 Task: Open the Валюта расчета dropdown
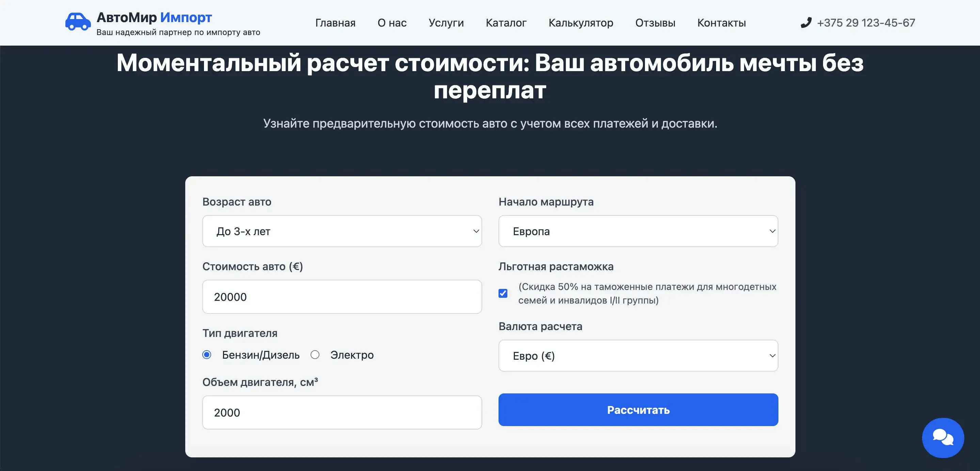tap(638, 356)
